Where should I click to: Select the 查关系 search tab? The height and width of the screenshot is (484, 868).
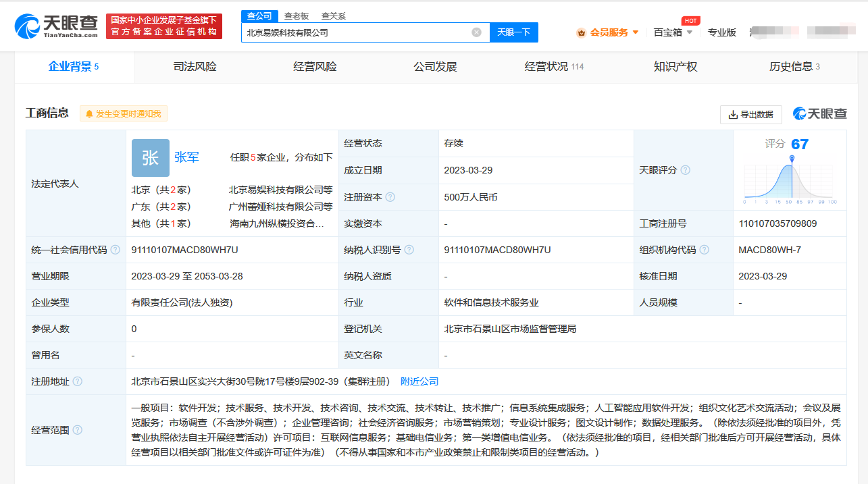333,16
